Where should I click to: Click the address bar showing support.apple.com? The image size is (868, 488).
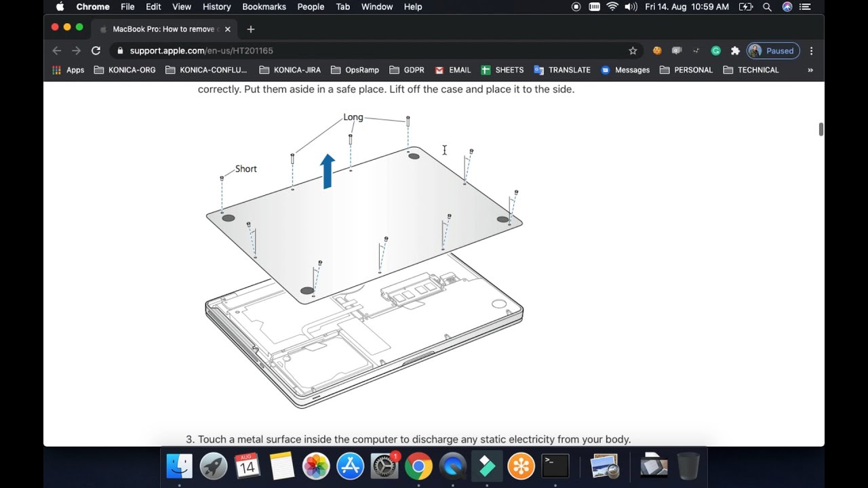376,51
